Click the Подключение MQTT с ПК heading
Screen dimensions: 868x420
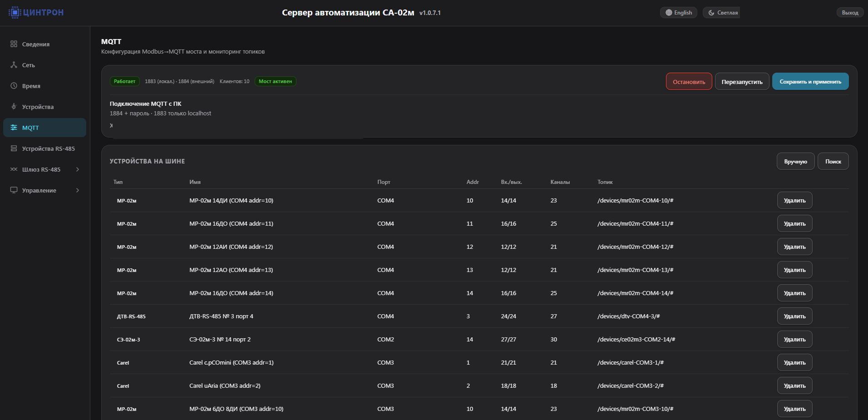coord(145,104)
